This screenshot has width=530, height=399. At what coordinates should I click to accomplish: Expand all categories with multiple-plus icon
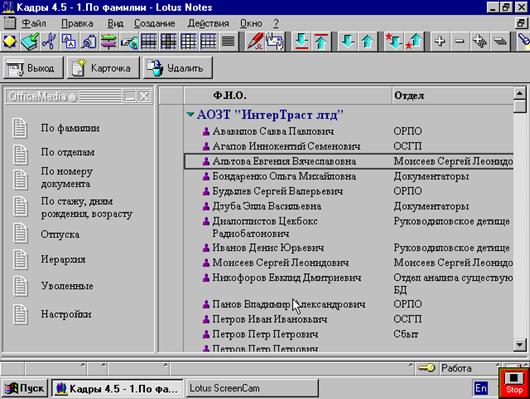point(480,42)
